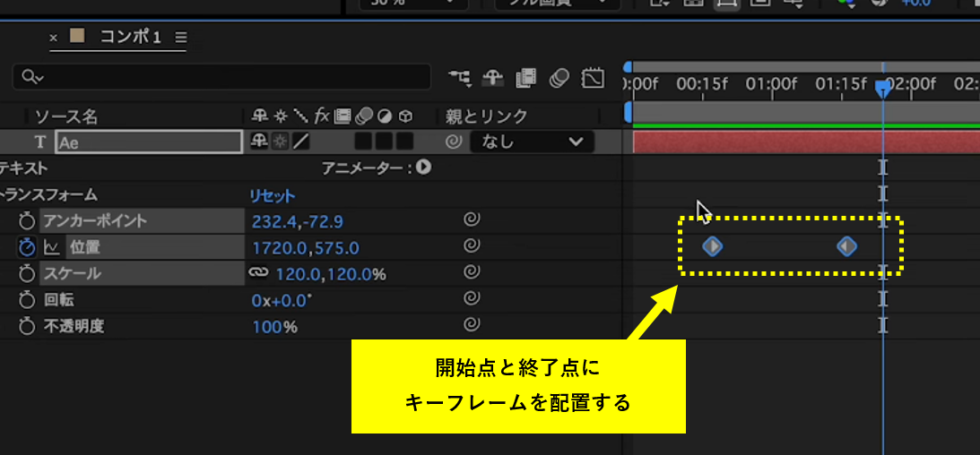
Task: Click the position value 1720.0,575.0
Action: click(306, 248)
